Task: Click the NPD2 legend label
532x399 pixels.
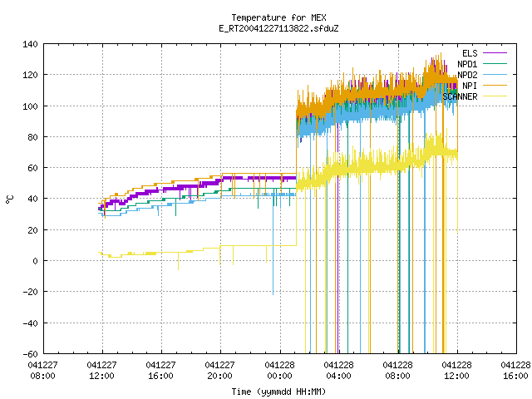Action: click(x=467, y=75)
